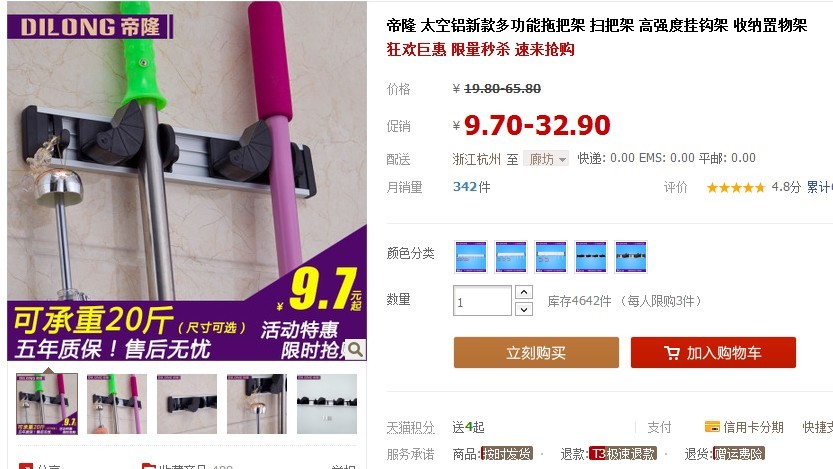
Task: Click the DILONG 帝隆 brand logo
Action: tap(89, 27)
